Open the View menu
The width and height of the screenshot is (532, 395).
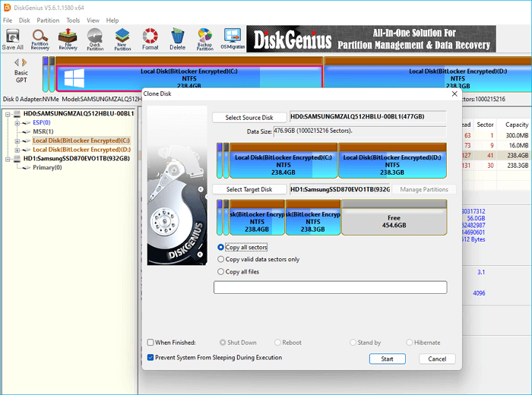(93, 21)
